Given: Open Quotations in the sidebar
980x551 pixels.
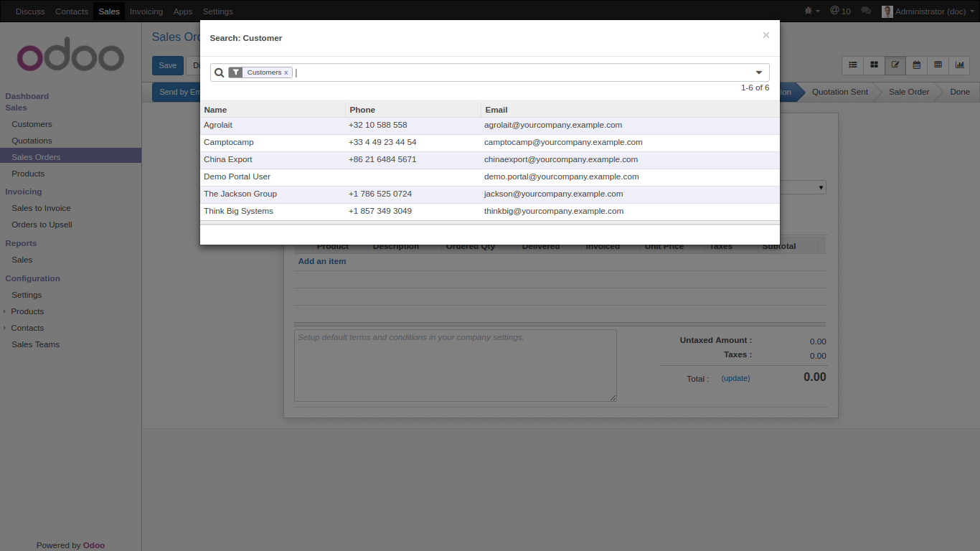Looking at the screenshot, I should point(32,141).
